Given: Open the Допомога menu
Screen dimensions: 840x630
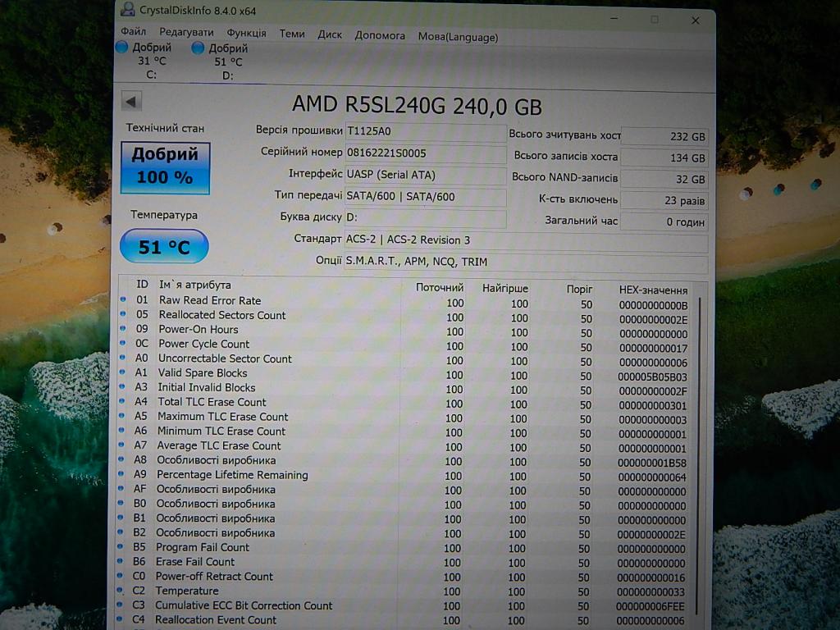Looking at the screenshot, I should point(380,36).
